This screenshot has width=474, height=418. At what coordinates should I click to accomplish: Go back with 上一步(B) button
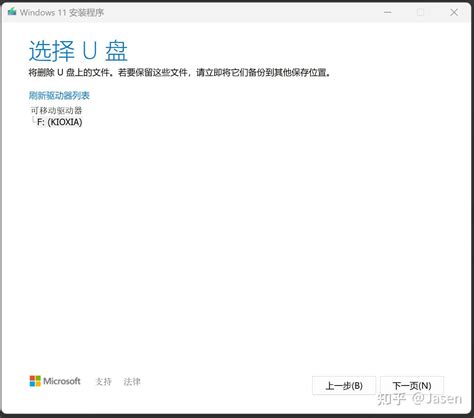[x=344, y=386]
